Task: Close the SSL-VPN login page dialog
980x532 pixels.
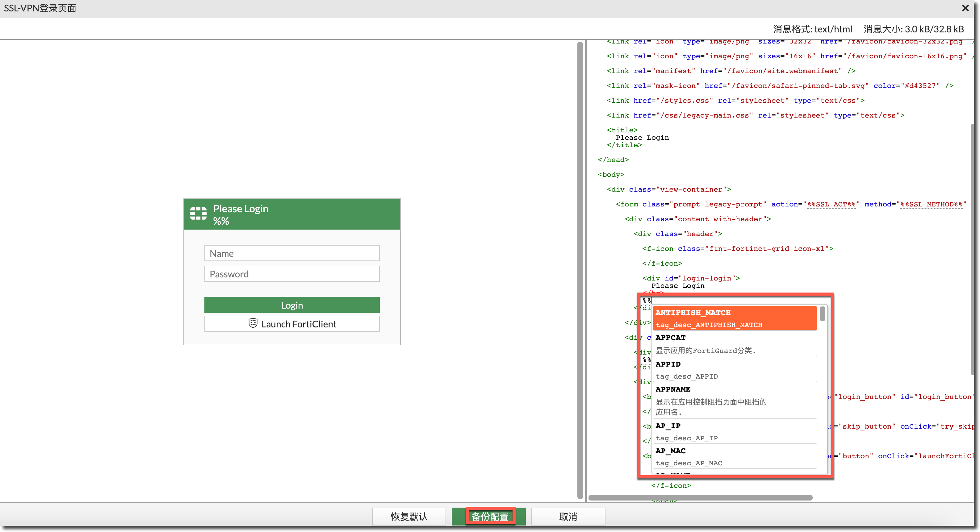Action: tap(965, 8)
